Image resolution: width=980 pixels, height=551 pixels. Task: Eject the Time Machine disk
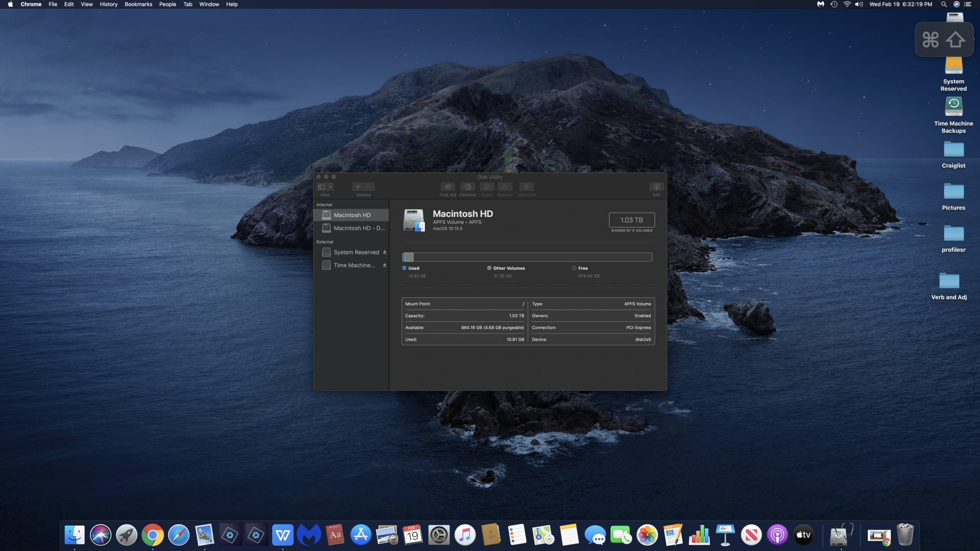[x=385, y=265]
